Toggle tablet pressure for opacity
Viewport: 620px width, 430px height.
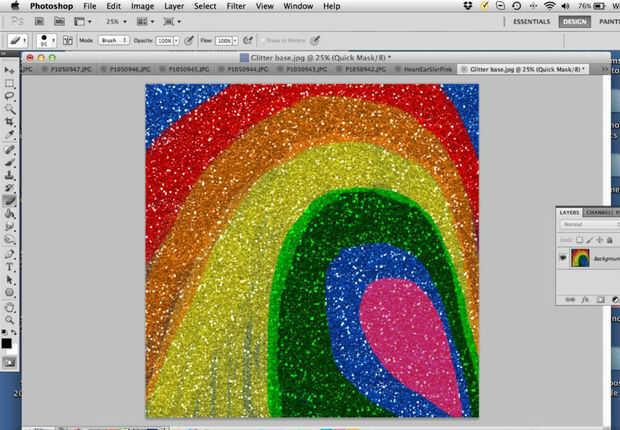coord(189,40)
